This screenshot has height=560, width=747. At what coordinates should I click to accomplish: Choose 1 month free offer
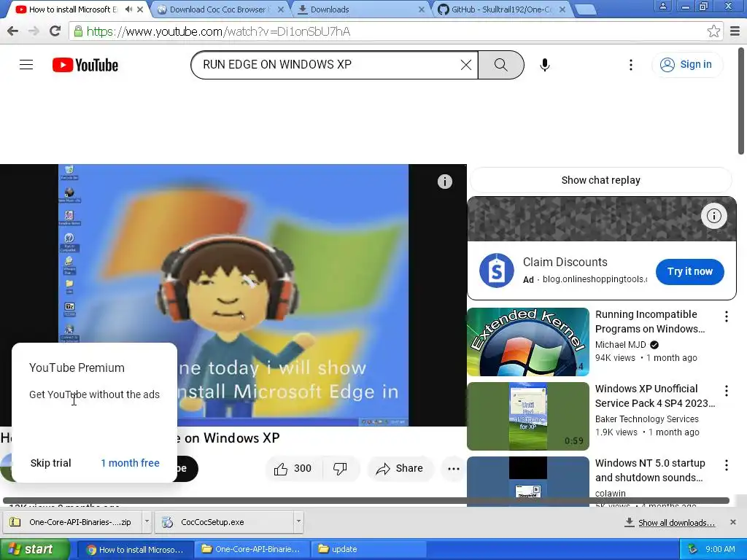130,463
